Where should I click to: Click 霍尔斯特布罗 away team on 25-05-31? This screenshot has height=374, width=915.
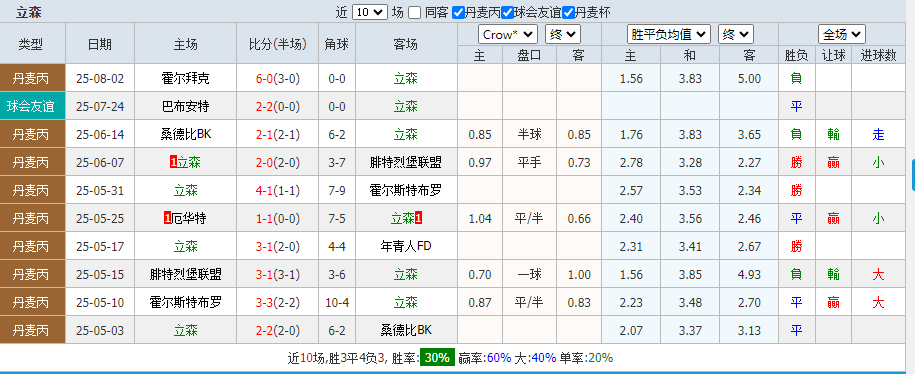[x=406, y=190]
